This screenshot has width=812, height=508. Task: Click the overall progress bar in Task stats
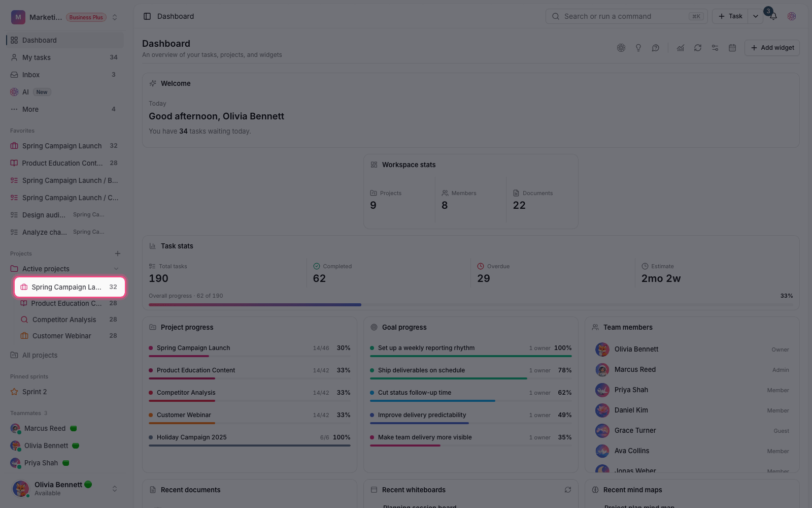point(470,305)
